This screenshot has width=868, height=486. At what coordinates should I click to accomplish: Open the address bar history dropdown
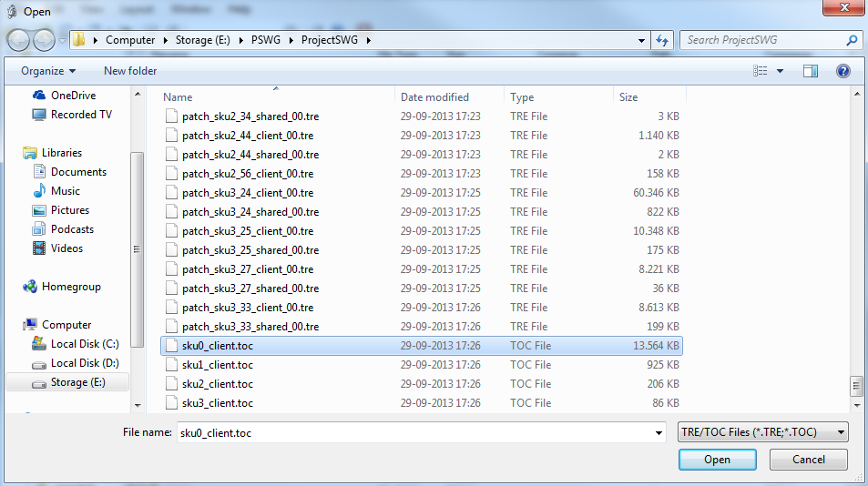coord(641,40)
